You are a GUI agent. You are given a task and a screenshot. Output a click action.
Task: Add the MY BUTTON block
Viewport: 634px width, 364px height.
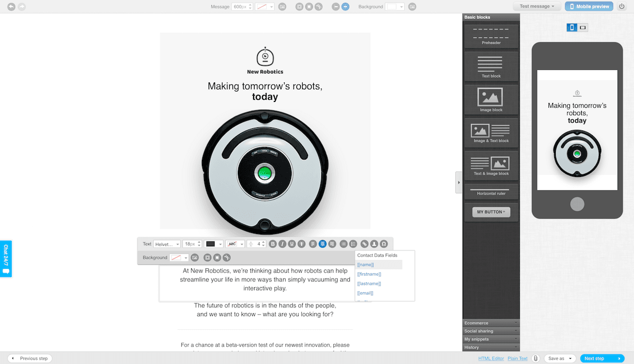click(491, 212)
